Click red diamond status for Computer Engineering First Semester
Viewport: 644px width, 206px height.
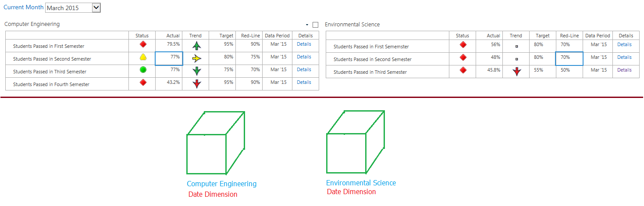(142, 44)
